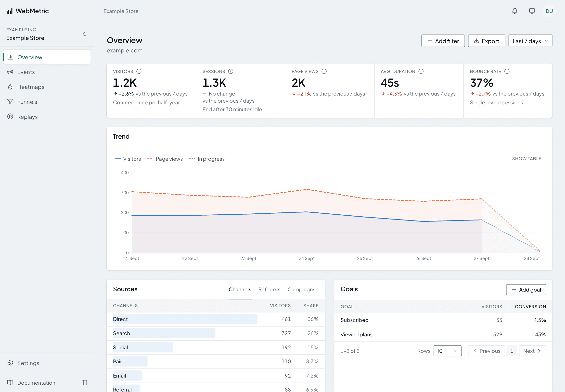Open the DU user avatar menu
The image size is (565, 392).
(549, 11)
